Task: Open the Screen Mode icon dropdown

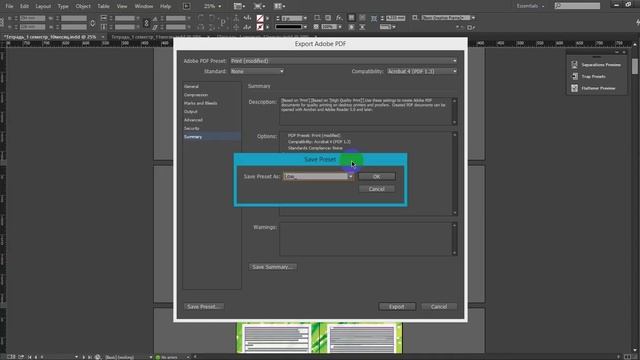Action: coord(260,6)
